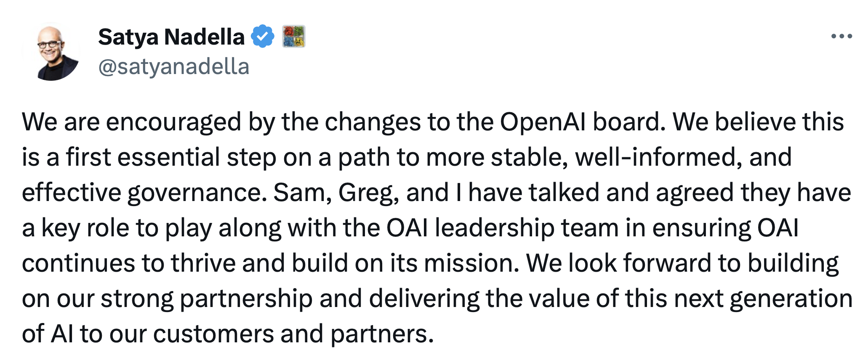Screen dimensions: 868x360
Task: Click the word customers in the tweet
Action: click(x=213, y=335)
